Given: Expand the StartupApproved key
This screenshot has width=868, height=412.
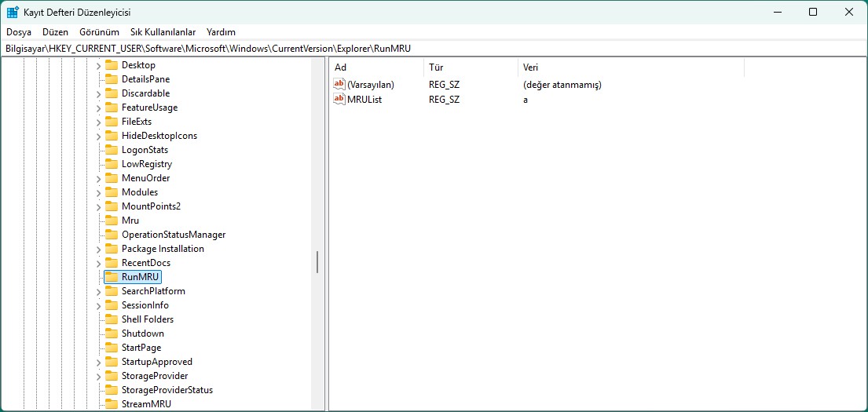Looking at the screenshot, I should pyautogui.click(x=98, y=363).
